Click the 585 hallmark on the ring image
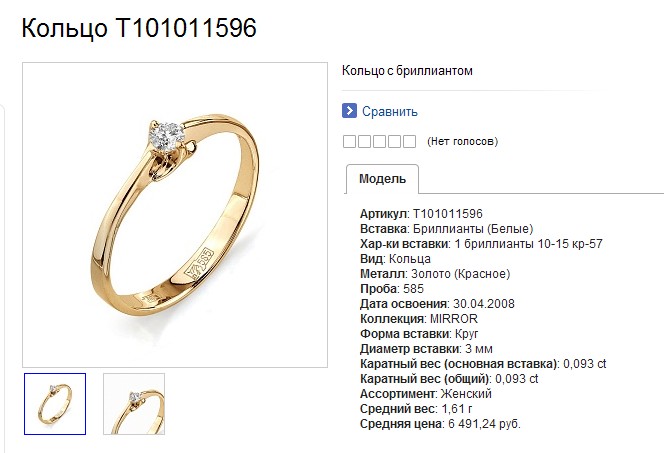Viewport: 664px width, 453px height. tap(200, 263)
